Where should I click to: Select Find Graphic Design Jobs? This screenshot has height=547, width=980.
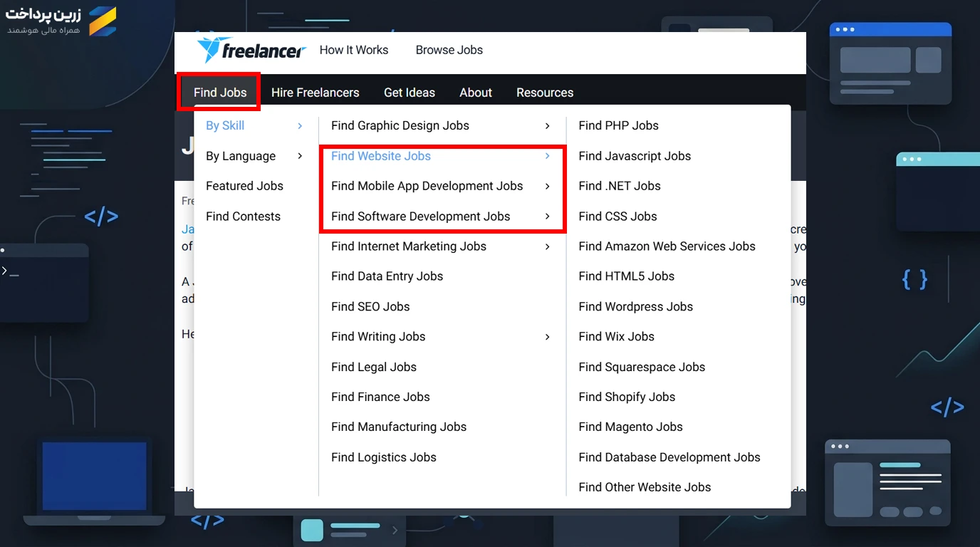(x=400, y=125)
